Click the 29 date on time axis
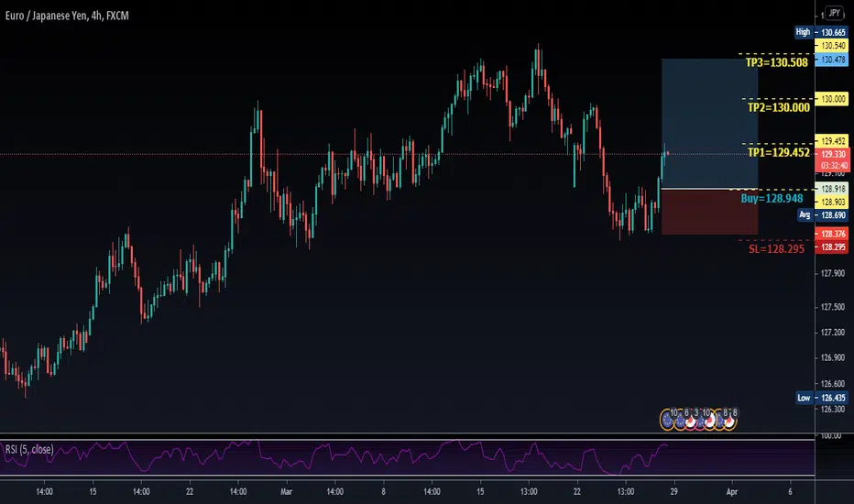The height and width of the screenshot is (504, 854). pyautogui.click(x=673, y=492)
